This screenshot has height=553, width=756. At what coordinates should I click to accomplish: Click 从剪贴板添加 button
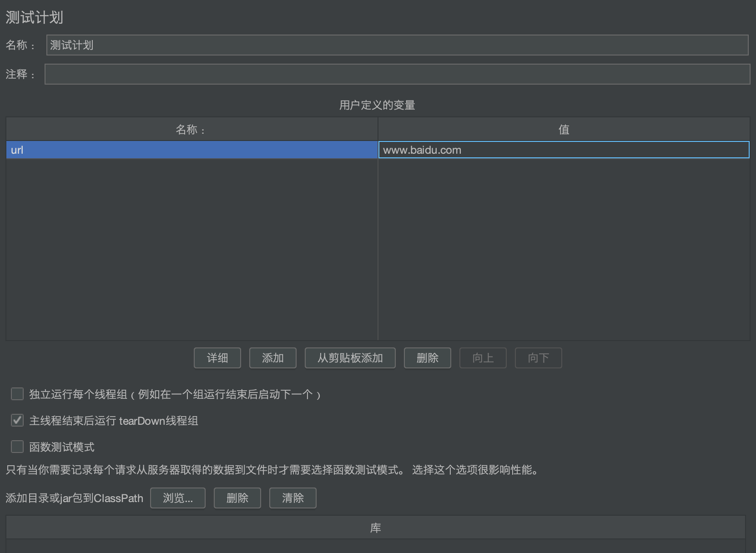click(x=350, y=358)
